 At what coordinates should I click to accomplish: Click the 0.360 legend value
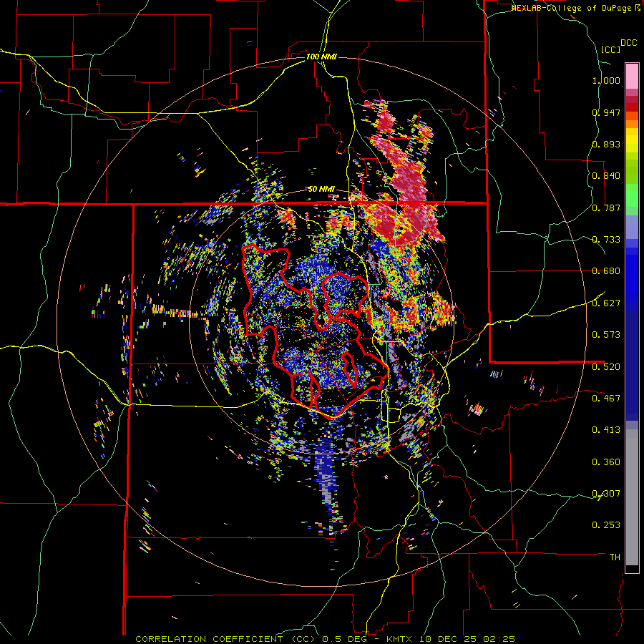click(606, 462)
